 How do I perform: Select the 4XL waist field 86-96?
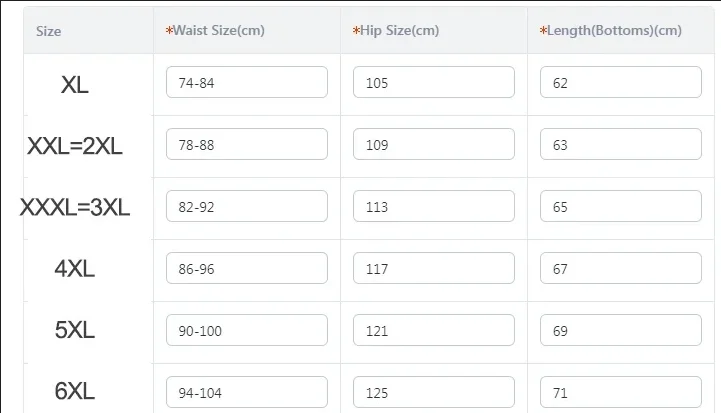coord(247,268)
